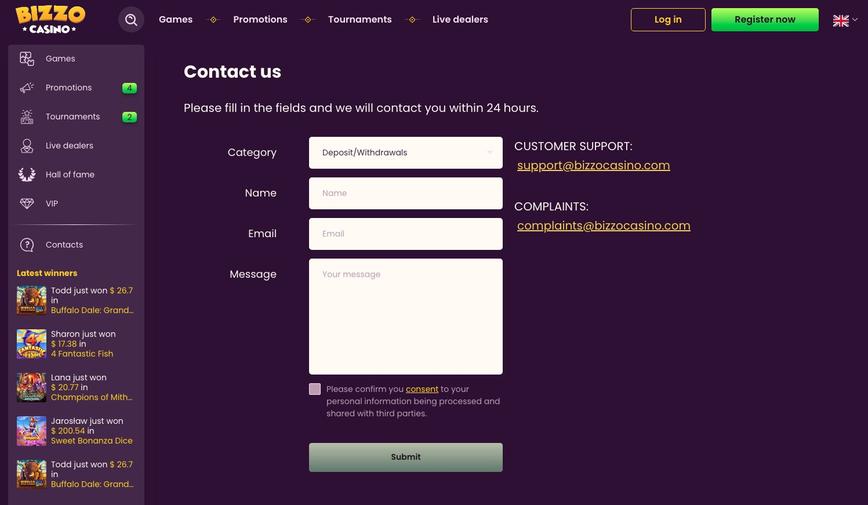868x505 pixels.
Task: Open the Tournaments podium icon
Action: pyautogui.click(x=27, y=116)
